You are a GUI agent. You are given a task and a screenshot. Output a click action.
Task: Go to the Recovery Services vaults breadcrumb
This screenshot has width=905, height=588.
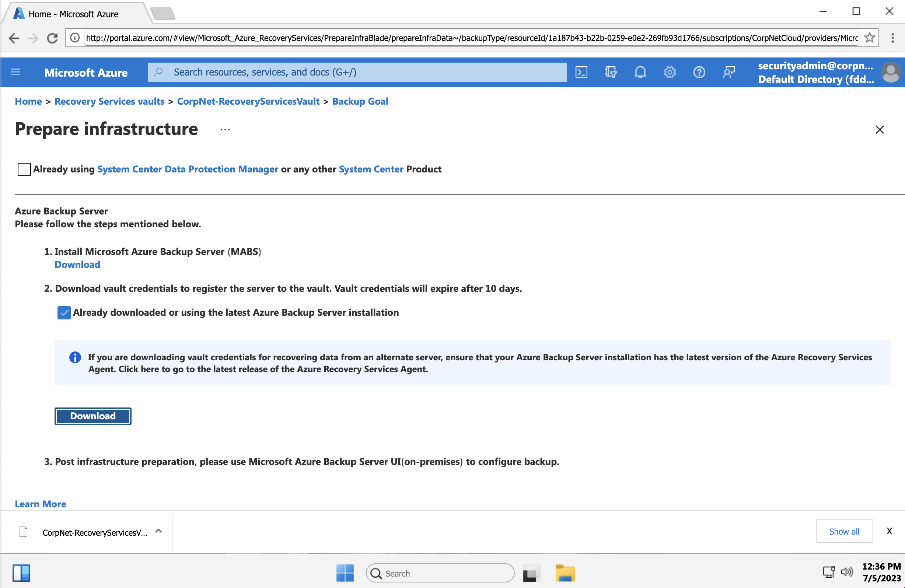[109, 101]
